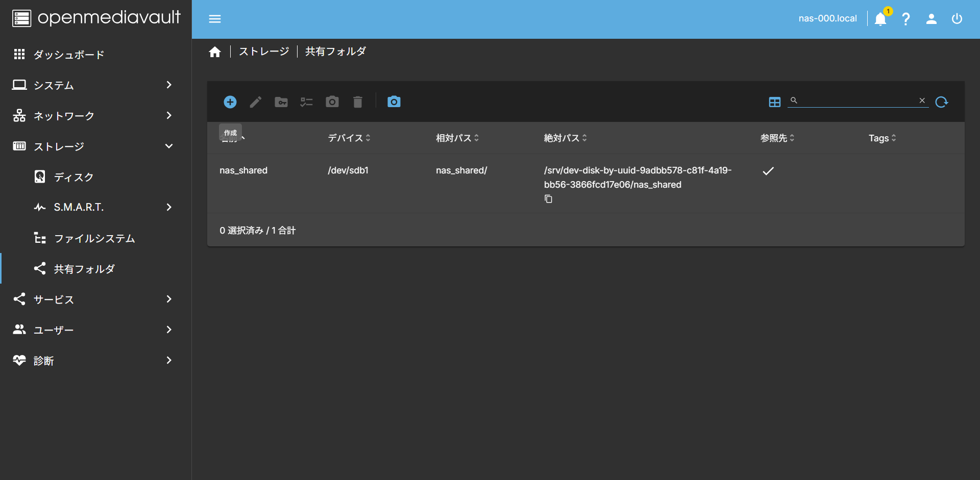Clear the search field with X
The width and height of the screenshot is (980, 480).
pos(922,100)
